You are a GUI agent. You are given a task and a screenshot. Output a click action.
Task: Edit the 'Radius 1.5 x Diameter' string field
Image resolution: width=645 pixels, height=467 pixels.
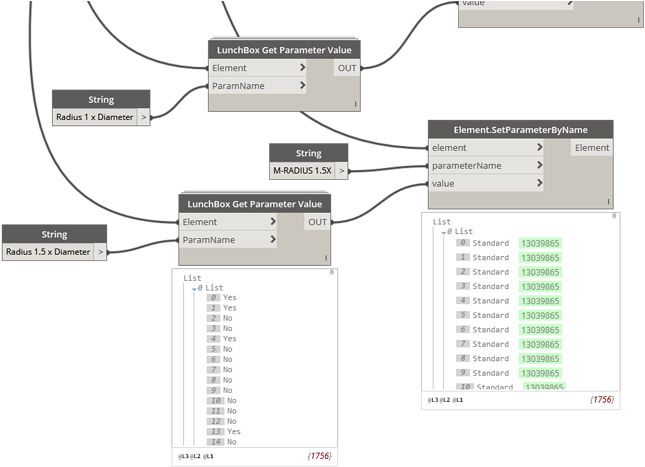coord(48,252)
